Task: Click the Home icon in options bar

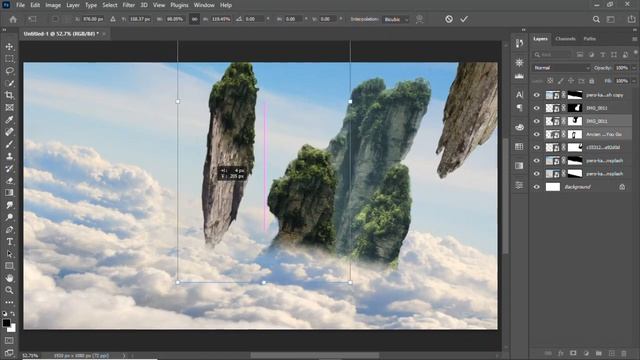Action: click(x=13, y=19)
